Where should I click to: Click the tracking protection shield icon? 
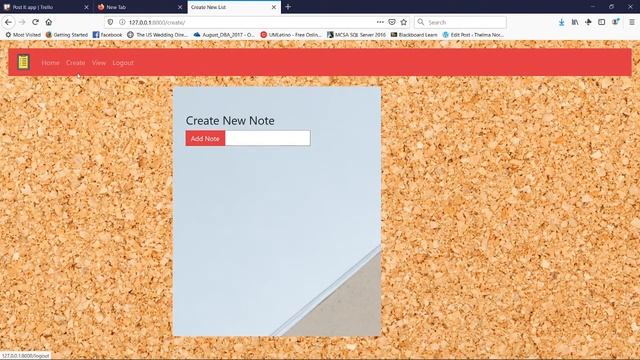click(x=110, y=22)
